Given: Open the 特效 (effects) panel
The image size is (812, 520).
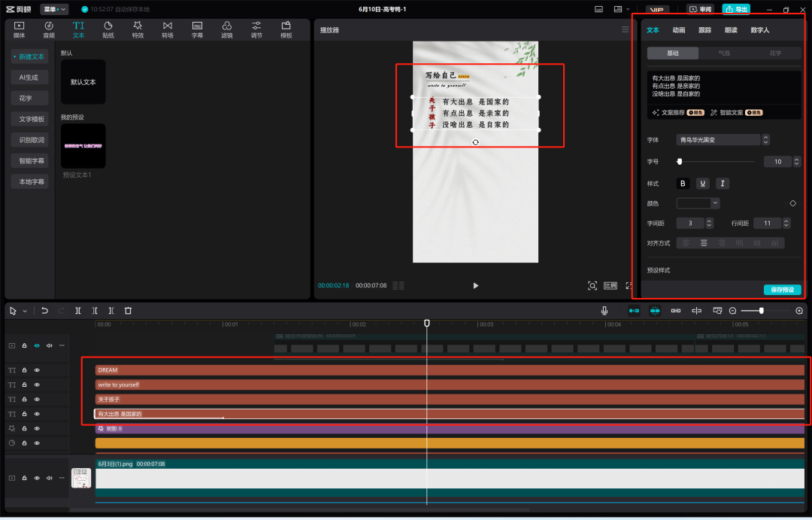Looking at the screenshot, I should 138,29.
